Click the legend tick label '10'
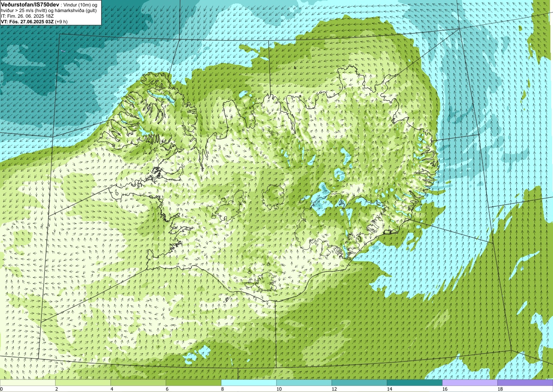 pos(279,389)
